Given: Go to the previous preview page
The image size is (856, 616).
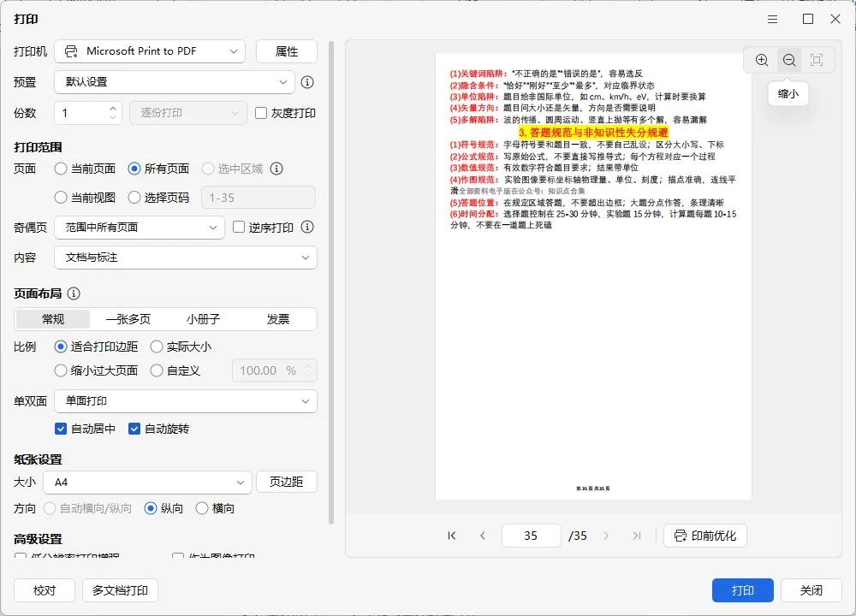Looking at the screenshot, I should point(483,536).
